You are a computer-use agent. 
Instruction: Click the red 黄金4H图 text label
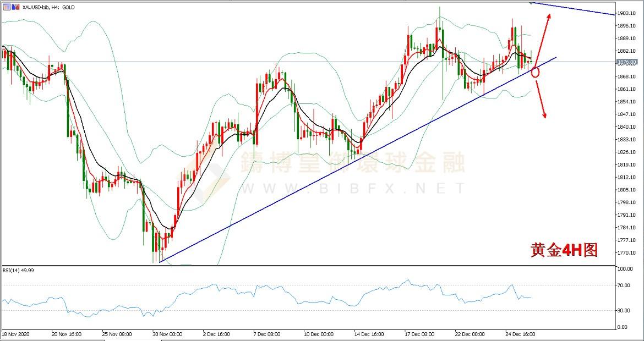pyautogui.click(x=564, y=250)
